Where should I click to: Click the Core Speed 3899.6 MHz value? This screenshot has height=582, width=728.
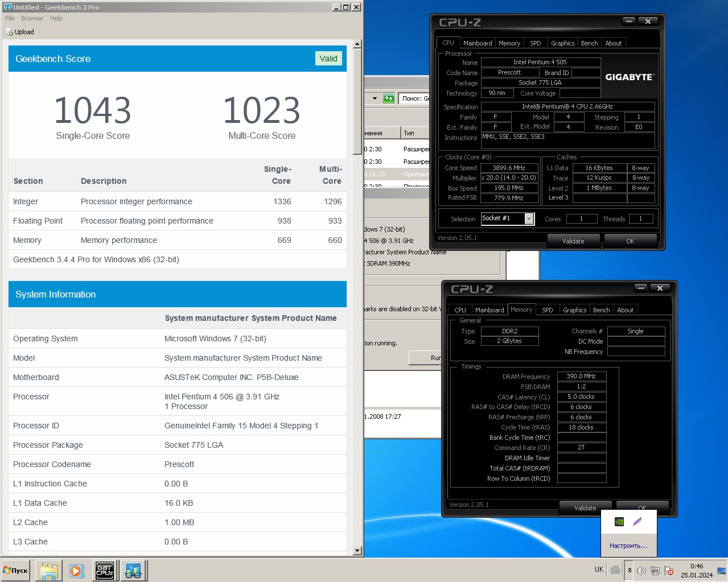509,168
